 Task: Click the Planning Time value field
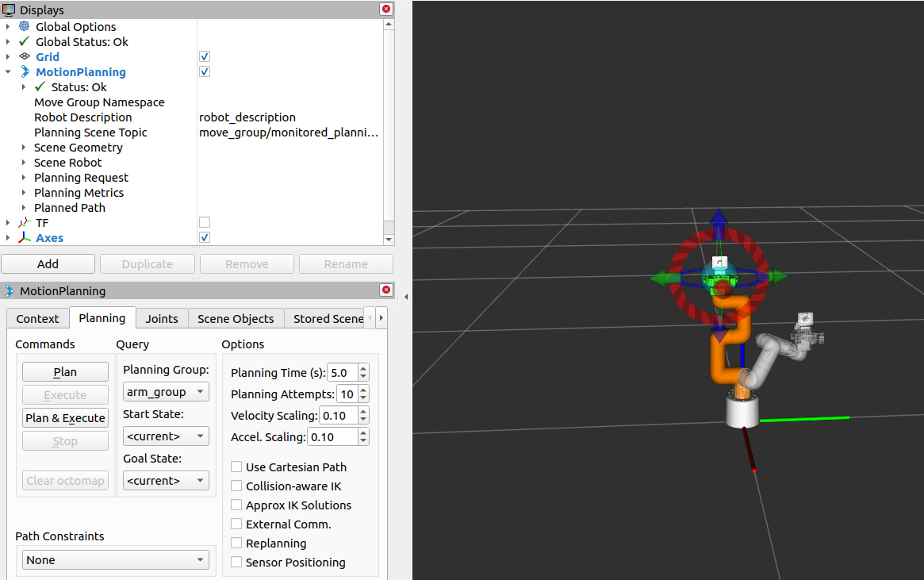[343, 373]
